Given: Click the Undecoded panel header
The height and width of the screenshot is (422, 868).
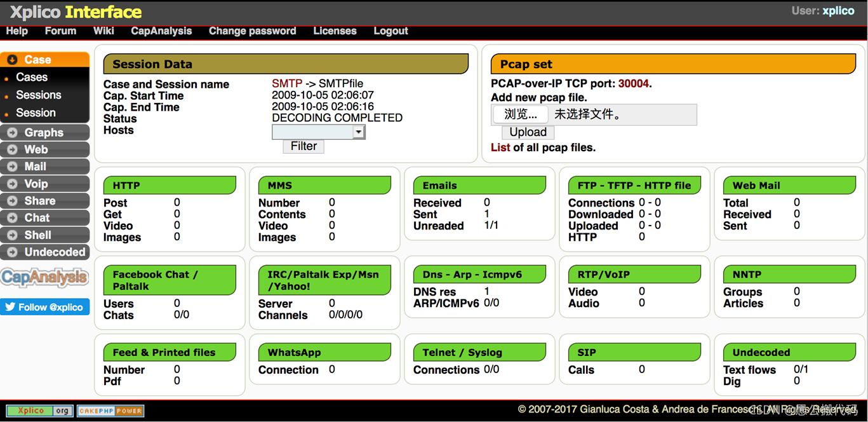Looking at the screenshot, I should pos(789,352).
